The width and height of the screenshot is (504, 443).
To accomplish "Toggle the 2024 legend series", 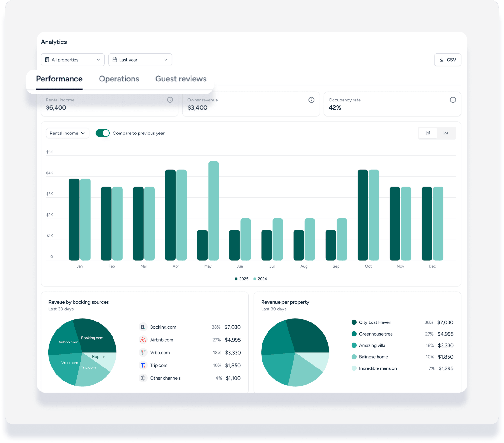I will tap(260, 279).
